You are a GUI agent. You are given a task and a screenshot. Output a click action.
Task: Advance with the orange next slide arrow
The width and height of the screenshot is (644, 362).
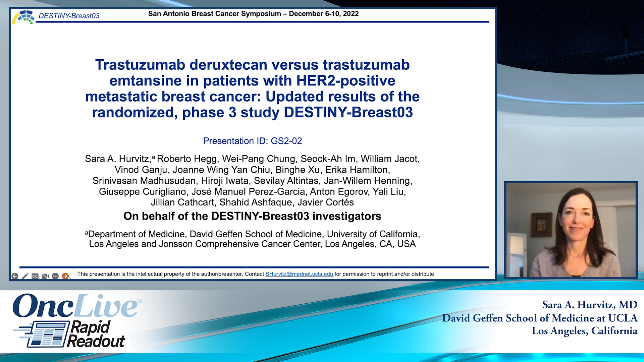point(65,276)
